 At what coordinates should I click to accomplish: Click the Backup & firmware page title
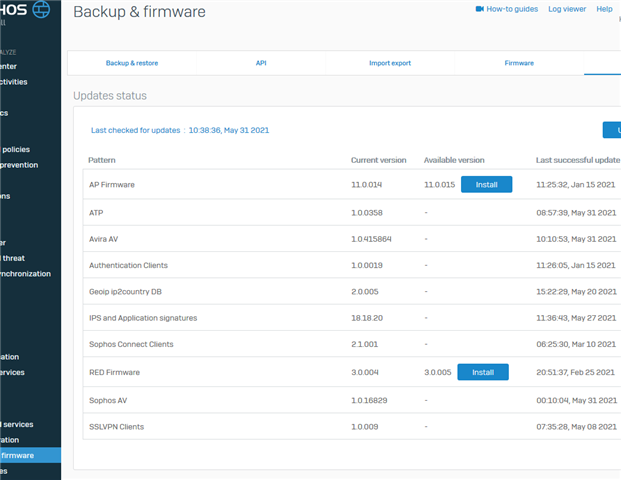pos(139,11)
